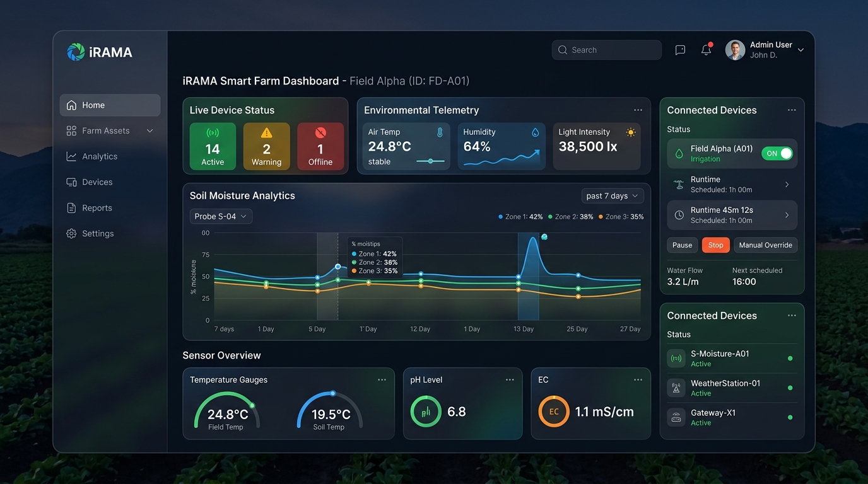Click the Field Alpha irrigation droplet icon
Screen dimensions: 868x484
[679, 153]
